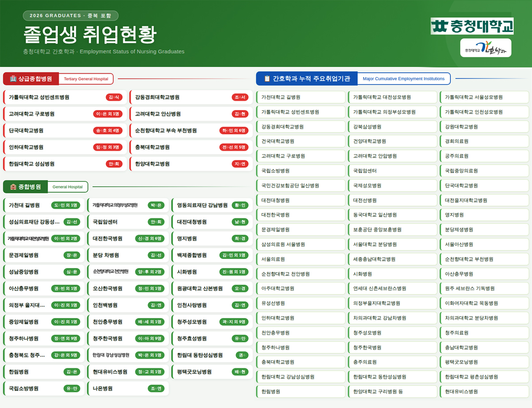Click the hospital icon on the 상급종합병원 header

13,78
